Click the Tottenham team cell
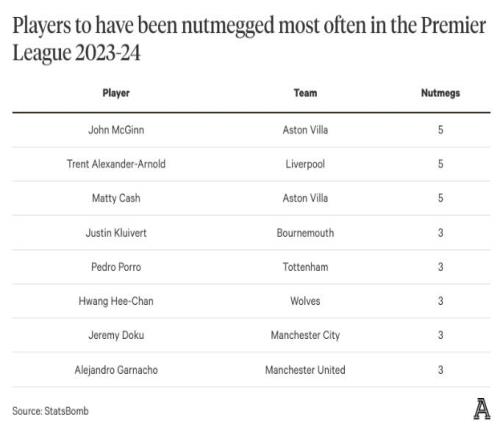This screenshot has height=440, width=500. [x=305, y=267]
